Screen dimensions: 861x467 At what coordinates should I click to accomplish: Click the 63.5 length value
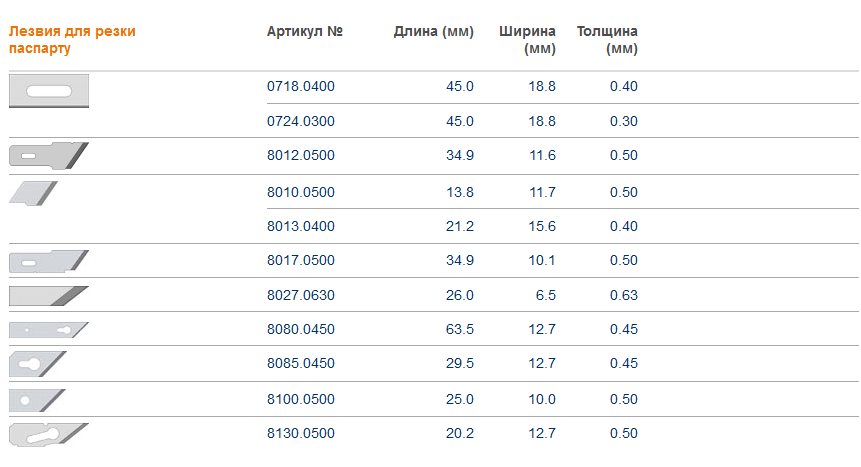pyautogui.click(x=460, y=329)
